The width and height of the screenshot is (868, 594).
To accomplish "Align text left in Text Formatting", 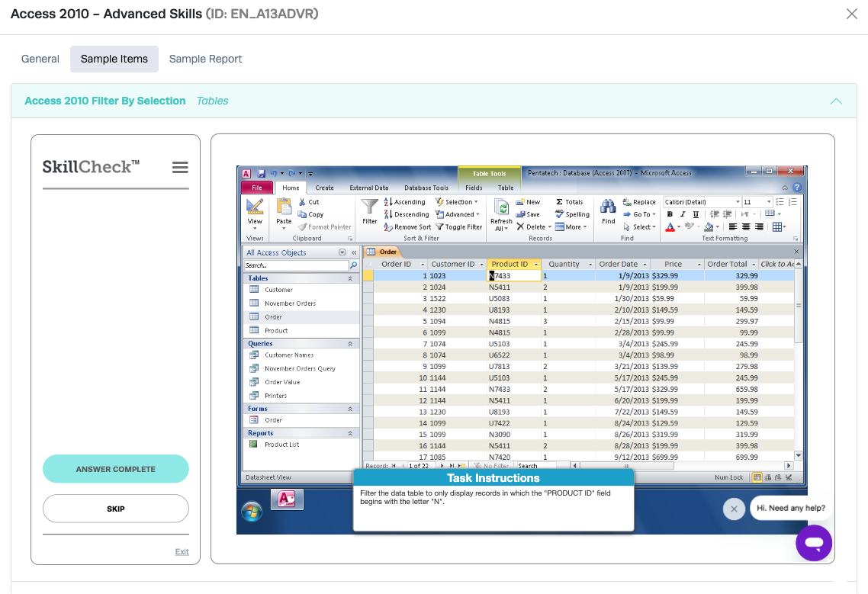I will tap(733, 227).
